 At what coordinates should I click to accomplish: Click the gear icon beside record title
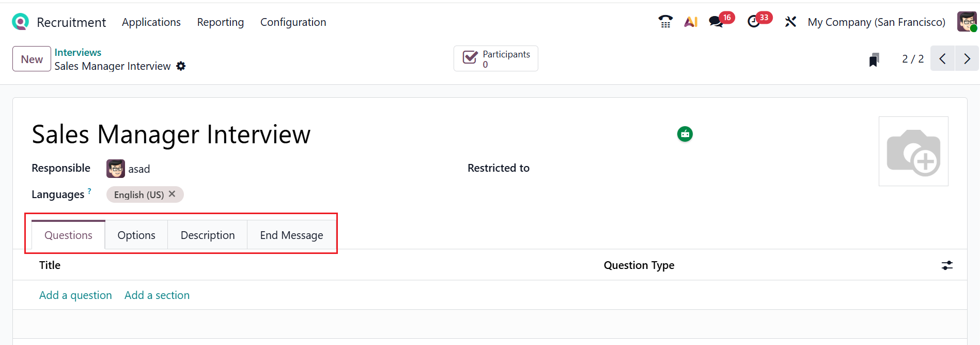181,66
